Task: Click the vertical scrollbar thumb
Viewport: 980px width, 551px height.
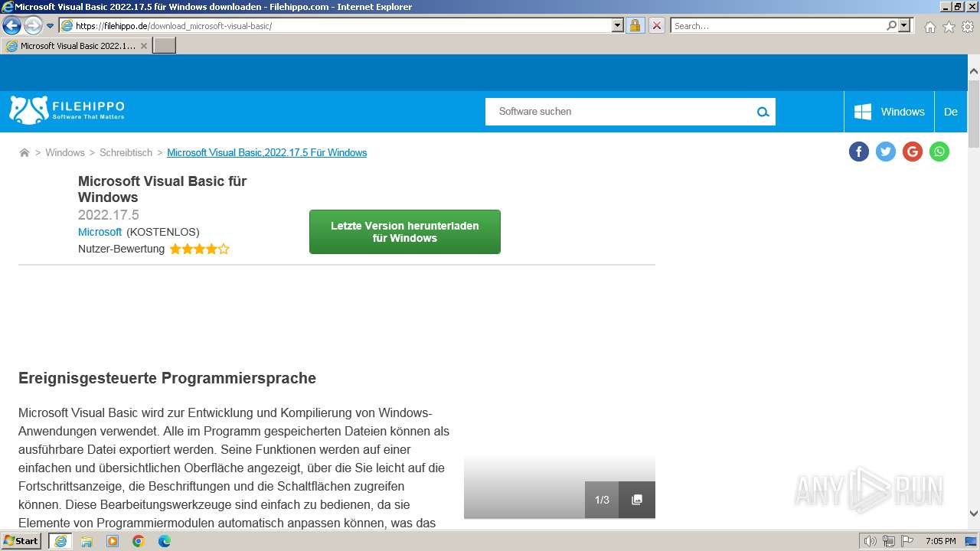Action: click(x=974, y=113)
